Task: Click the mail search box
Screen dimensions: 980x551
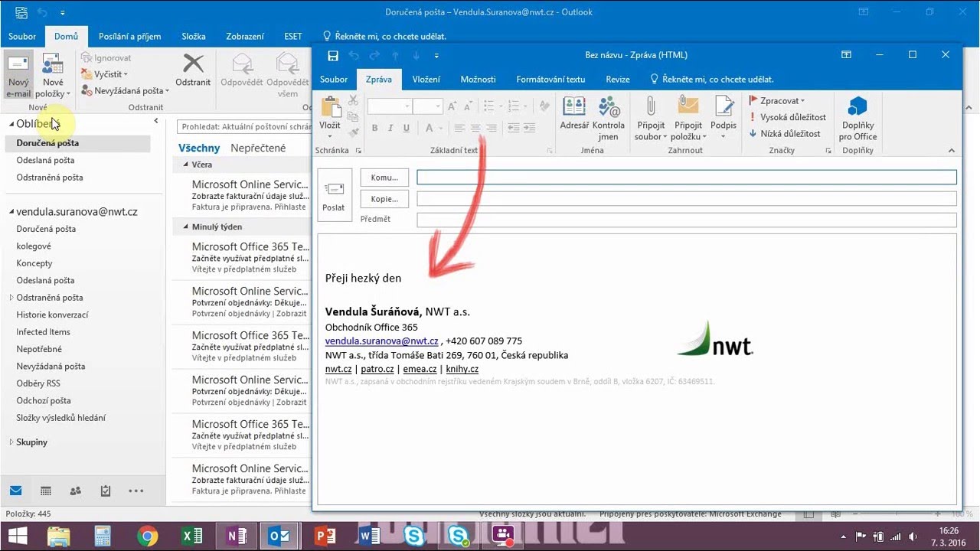Action: 244,127
